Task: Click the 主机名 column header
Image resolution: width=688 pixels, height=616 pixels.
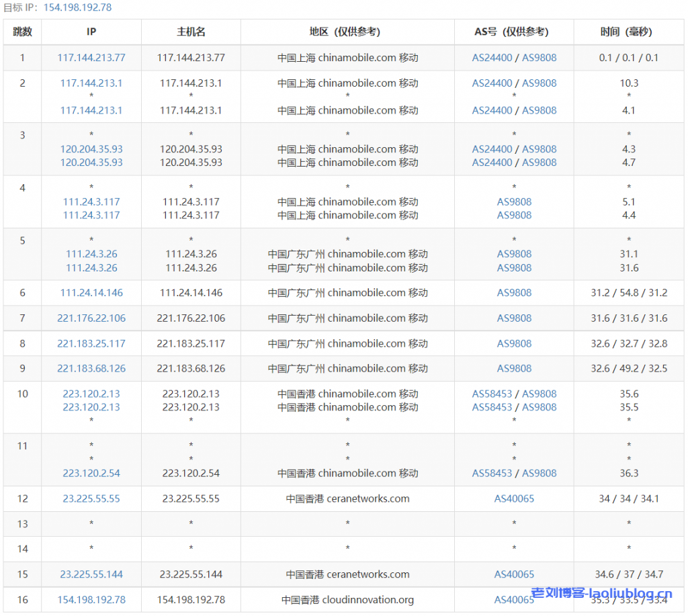Action: 191,32
